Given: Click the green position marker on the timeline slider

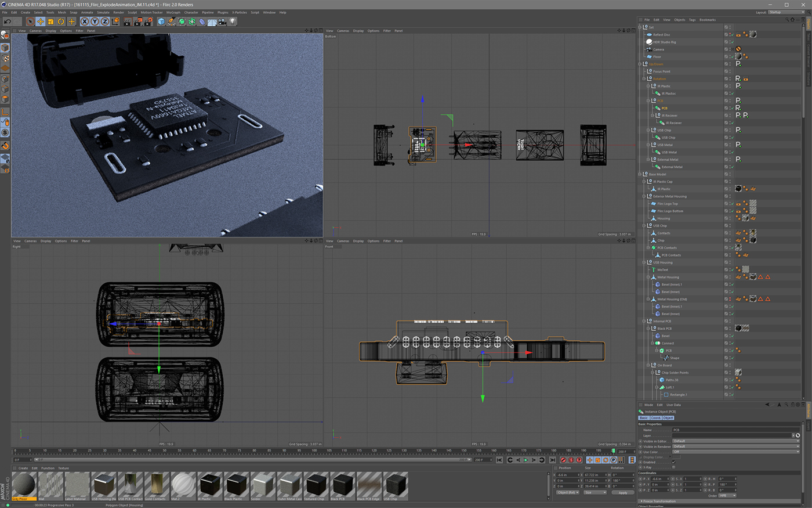Looking at the screenshot, I should coord(613,451).
